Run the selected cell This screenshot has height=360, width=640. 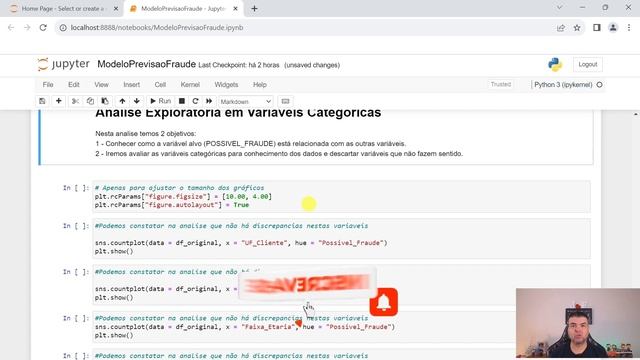tap(160, 101)
